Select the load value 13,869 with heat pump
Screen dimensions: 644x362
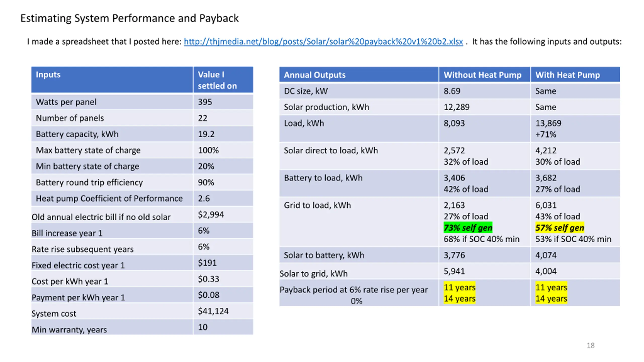(548, 123)
